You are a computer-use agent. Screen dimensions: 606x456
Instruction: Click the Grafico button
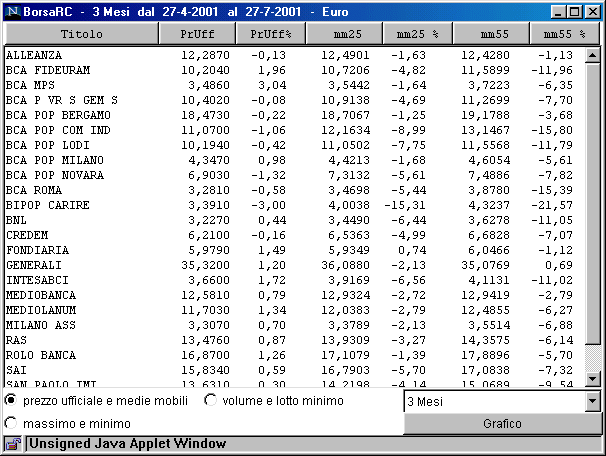click(502, 424)
